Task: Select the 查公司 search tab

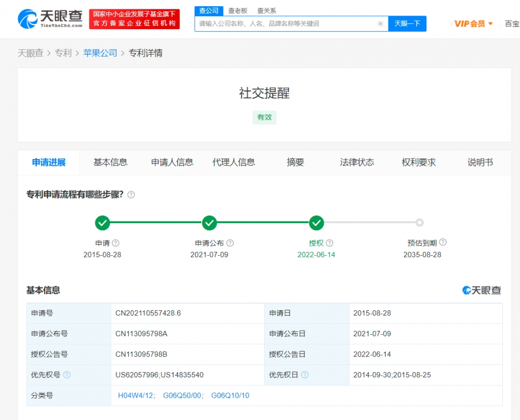Action: (209, 10)
